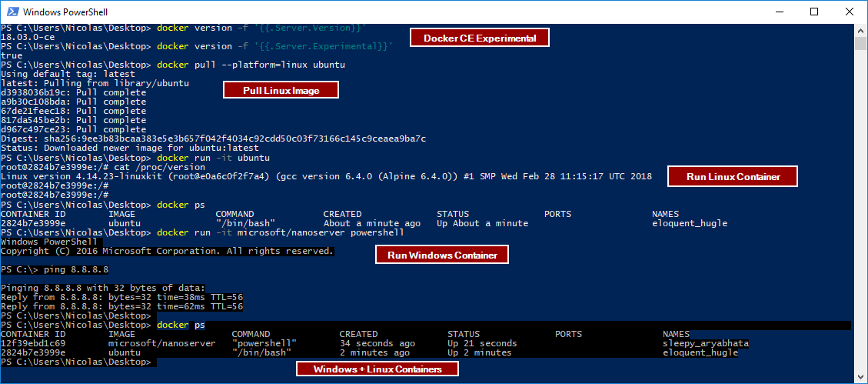The height and width of the screenshot is (384, 868).
Task: Click the "Windows PowerShell" title bar text
Action: point(65,12)
